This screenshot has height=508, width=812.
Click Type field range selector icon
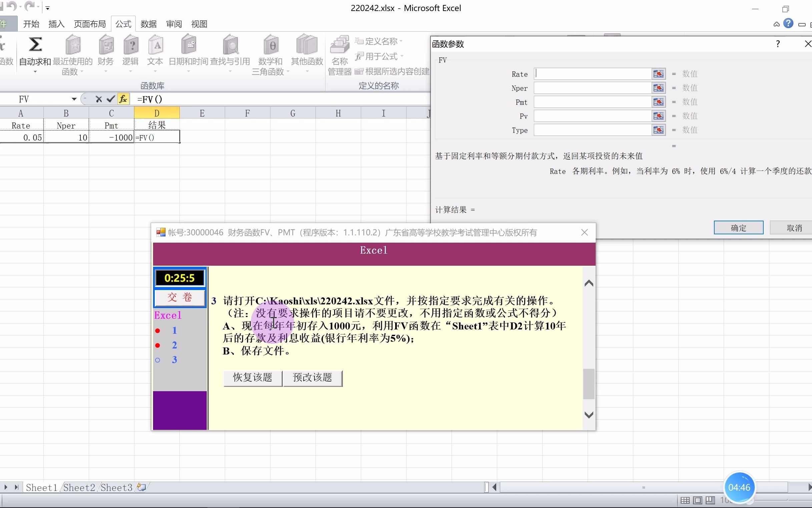coord(659,130)
